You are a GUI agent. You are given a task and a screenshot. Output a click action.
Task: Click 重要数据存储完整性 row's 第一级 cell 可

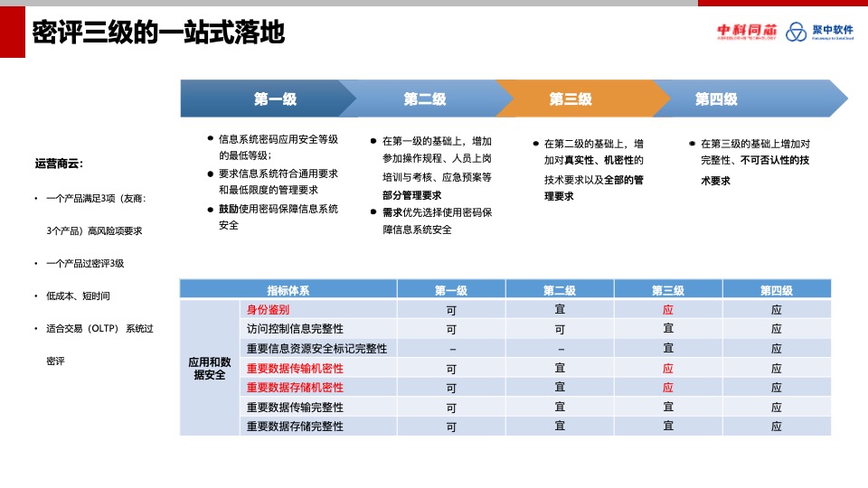point(451,427)
